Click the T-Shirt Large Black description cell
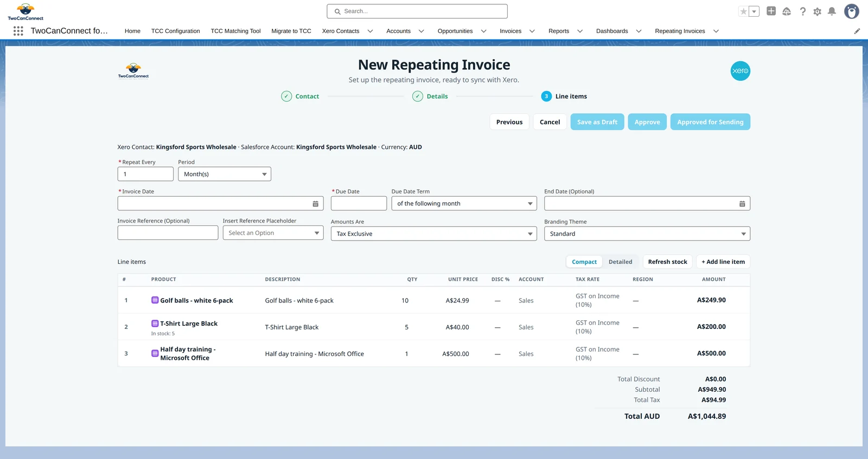Image resolution: width=868 pixels, height=459 pixels. click(292, 327)
